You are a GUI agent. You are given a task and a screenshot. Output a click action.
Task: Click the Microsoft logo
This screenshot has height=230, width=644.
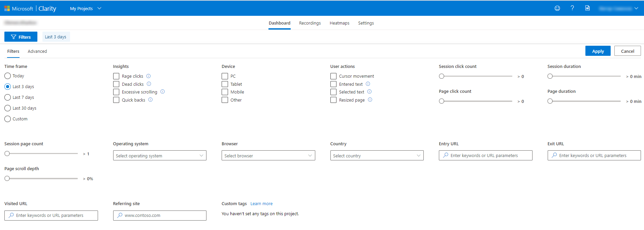click(7, 8)
